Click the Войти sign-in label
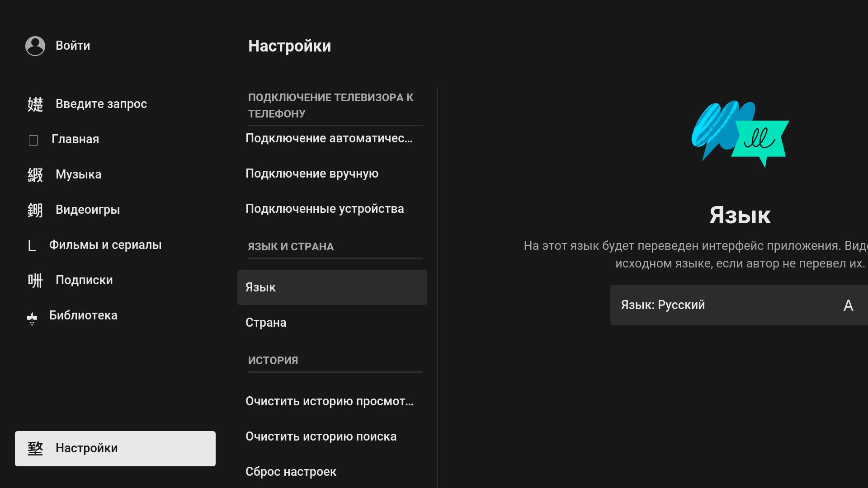This screenshot has width=868, height=488. [x=73, y=46]
